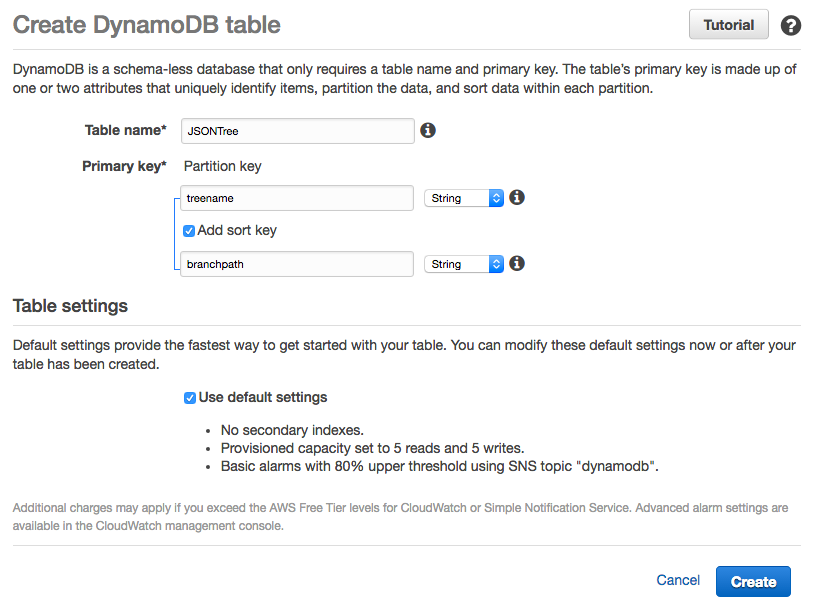The width and height of the screenshot is (815, 606).
Task: Click the Partition key label text
Action: coord(222,166)
